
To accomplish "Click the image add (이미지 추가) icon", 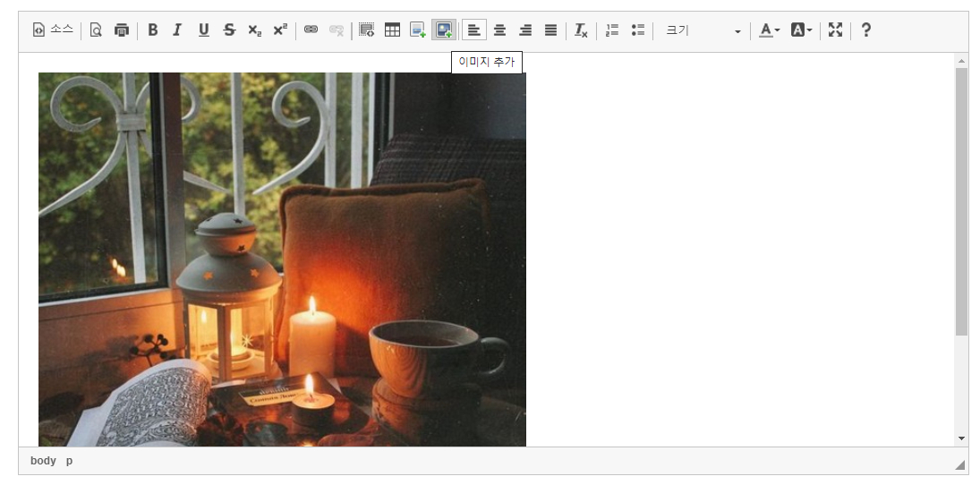I will click(443, 30).
